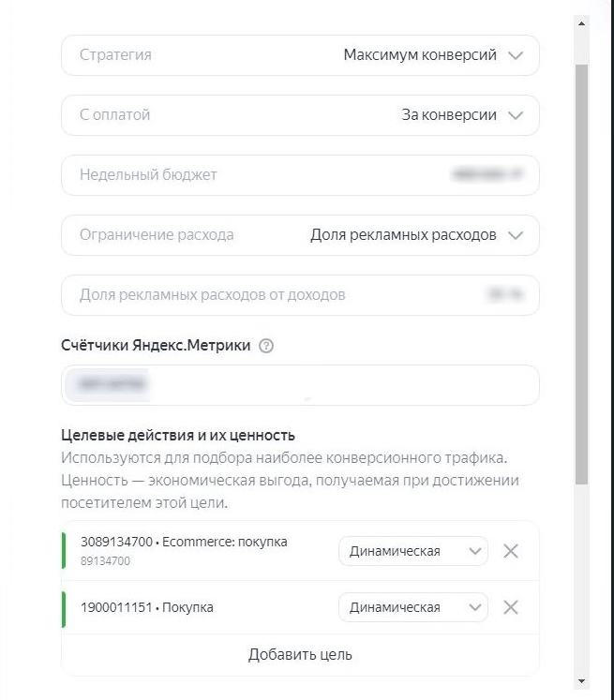Open the Стратегия dropdown
The image size is (614, 700).
pos(515,55)
